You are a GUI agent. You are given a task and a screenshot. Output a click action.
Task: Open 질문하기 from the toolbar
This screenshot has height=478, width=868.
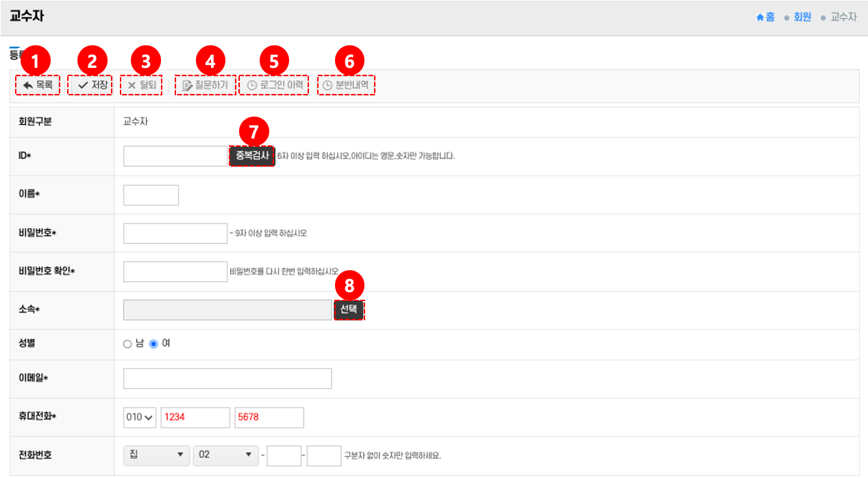tap(206, 86)
